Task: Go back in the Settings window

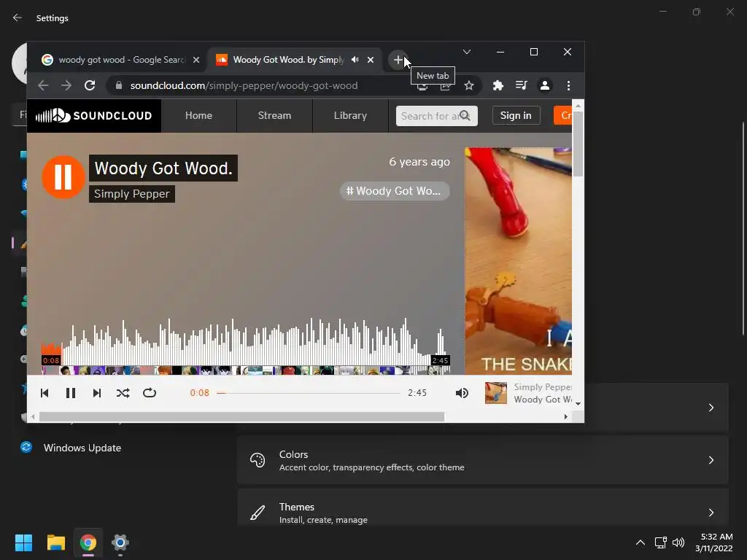Action: click(x=18, y=17)
